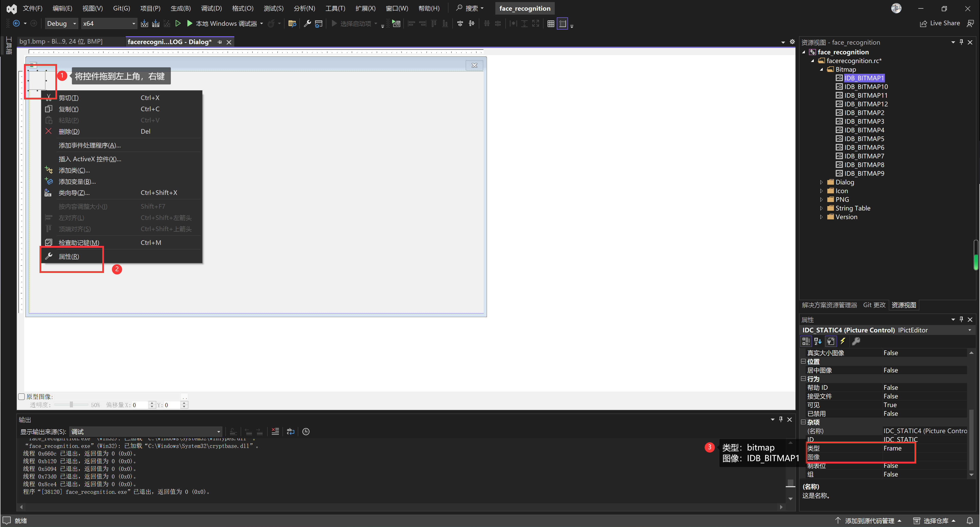The width and height of the screenshot is (980, 527).
Task: Select the categorized view icon in Properties
Action: 806,341
